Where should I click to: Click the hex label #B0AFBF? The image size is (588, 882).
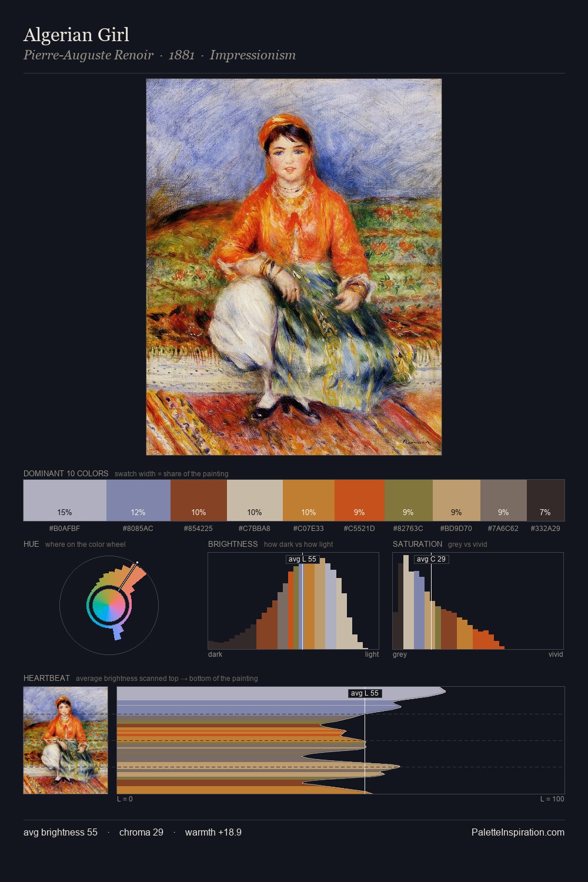[x=65, y=529]
